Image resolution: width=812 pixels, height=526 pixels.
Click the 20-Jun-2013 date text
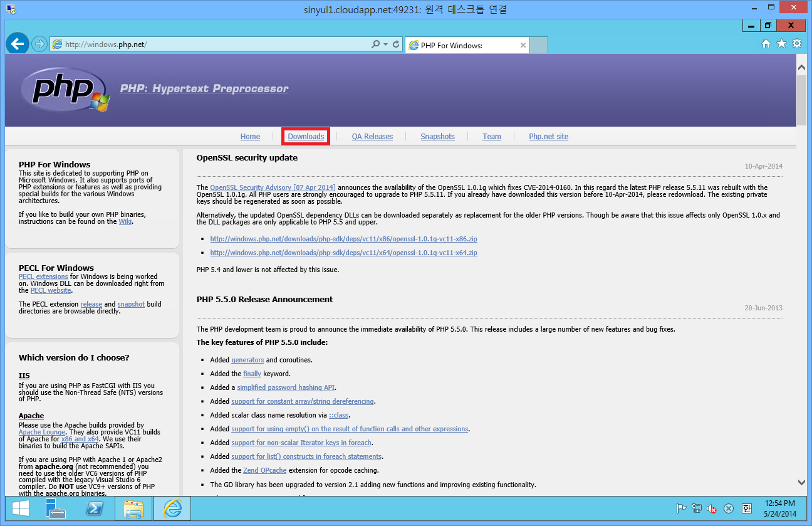[764, 308]
